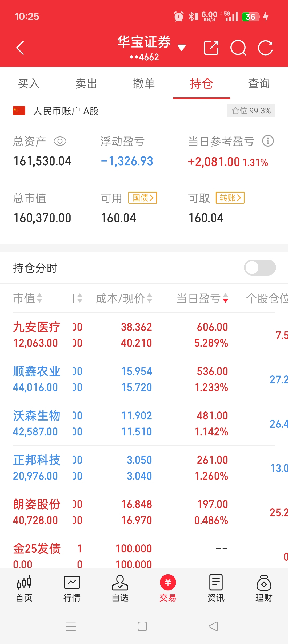Sort by the 个股仓位 column
The height and width of the screenshot is (644, 288).
click(x=267, y=298)
